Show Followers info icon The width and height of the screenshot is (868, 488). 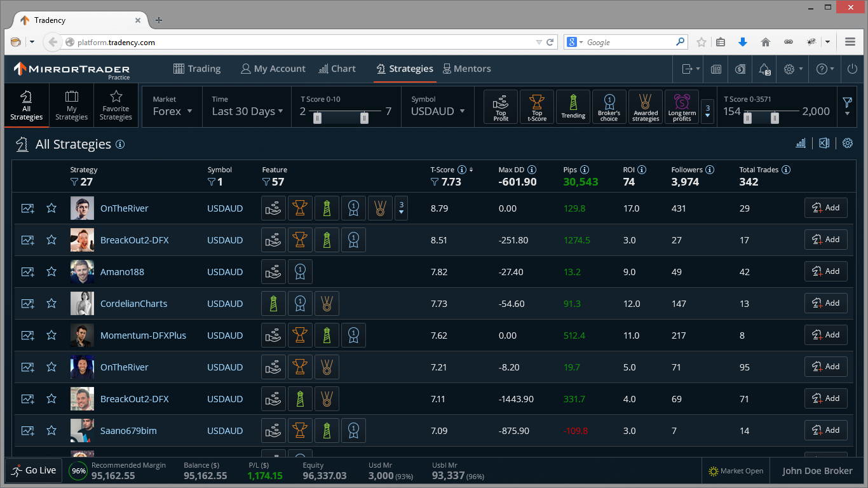[710, 170]
